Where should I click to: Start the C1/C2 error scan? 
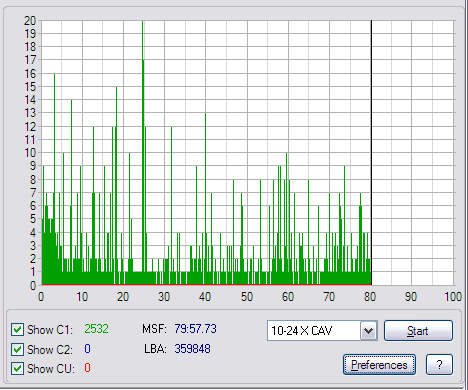pyautogui.click(x=418, y=331)
